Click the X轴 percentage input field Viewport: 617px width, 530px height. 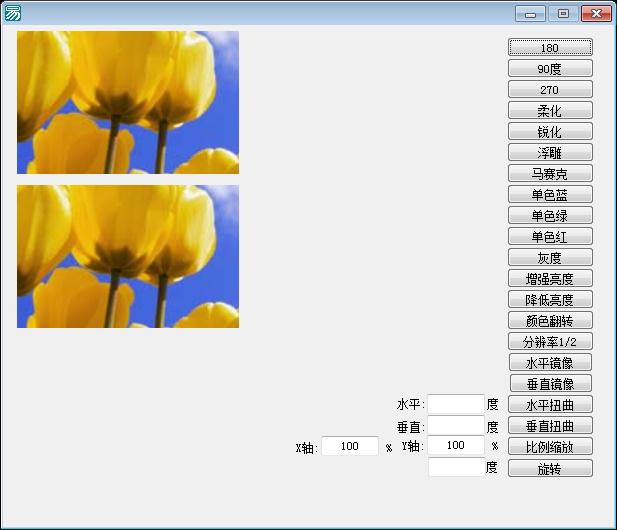click(350, 446)
